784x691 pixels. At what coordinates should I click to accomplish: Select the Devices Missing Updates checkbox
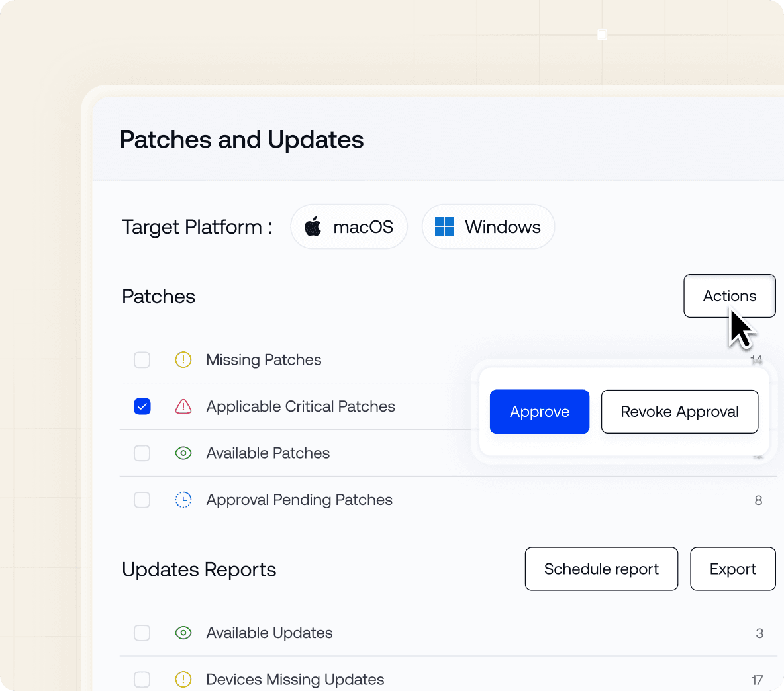(142, 680)
